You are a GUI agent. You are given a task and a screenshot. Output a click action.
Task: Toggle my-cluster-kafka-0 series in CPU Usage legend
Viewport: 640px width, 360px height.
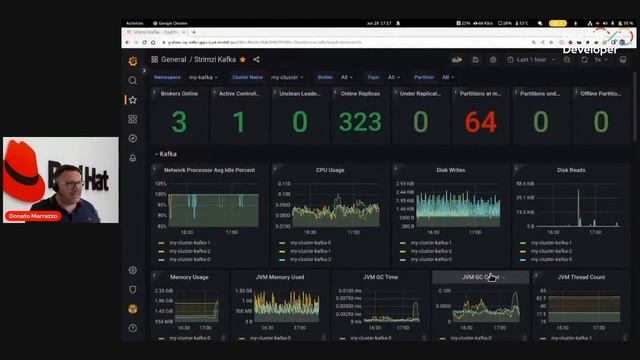(311, 243)
